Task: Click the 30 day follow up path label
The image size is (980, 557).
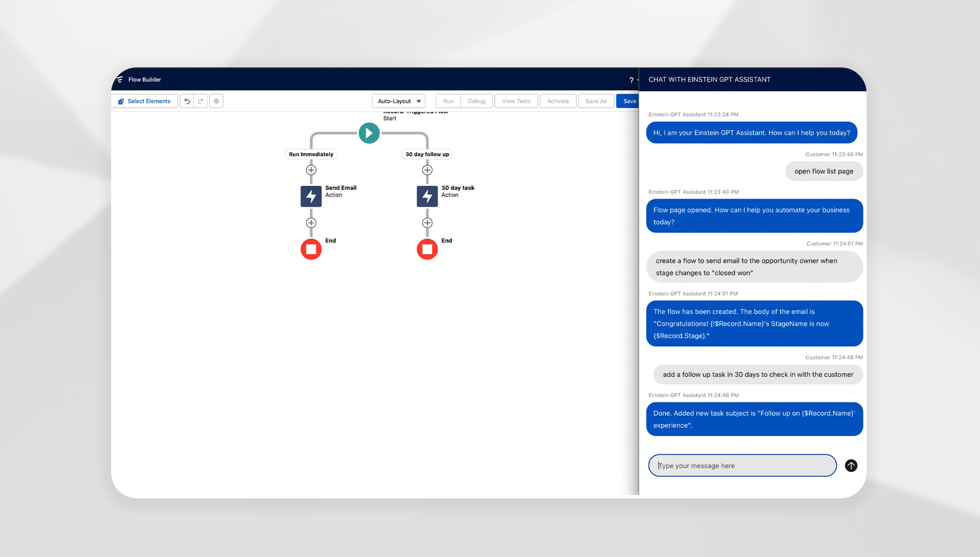Action: (x=427, y=154)
